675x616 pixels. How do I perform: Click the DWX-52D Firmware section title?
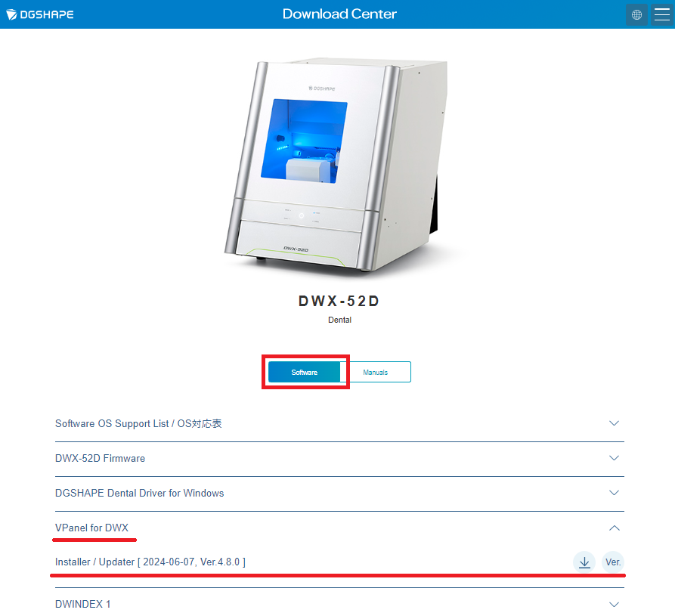coord(100,459)
